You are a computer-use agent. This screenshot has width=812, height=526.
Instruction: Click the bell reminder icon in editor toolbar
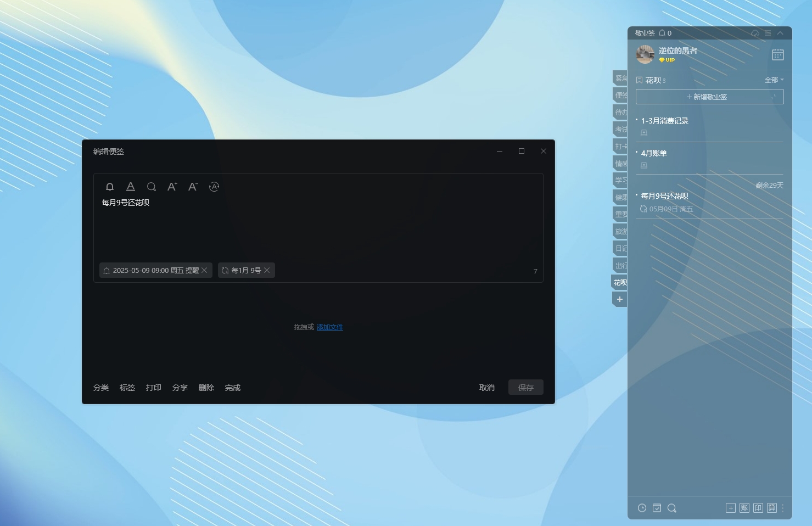(x=110, y=187)
